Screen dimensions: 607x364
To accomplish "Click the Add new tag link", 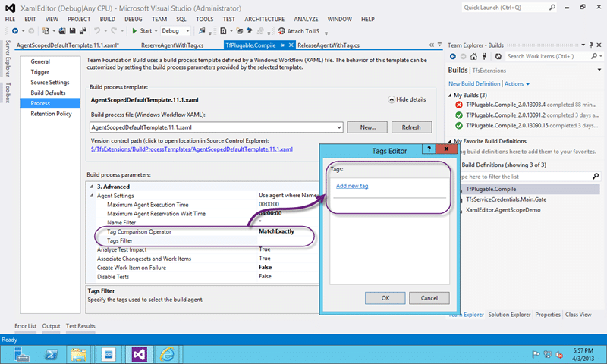I will tap(352, 186).
